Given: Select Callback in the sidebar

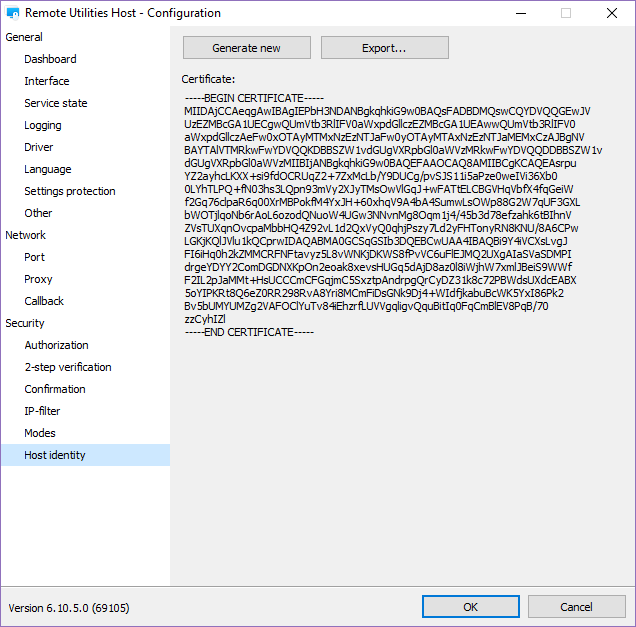Looking at the screenshot, I should tap(44, 301).
